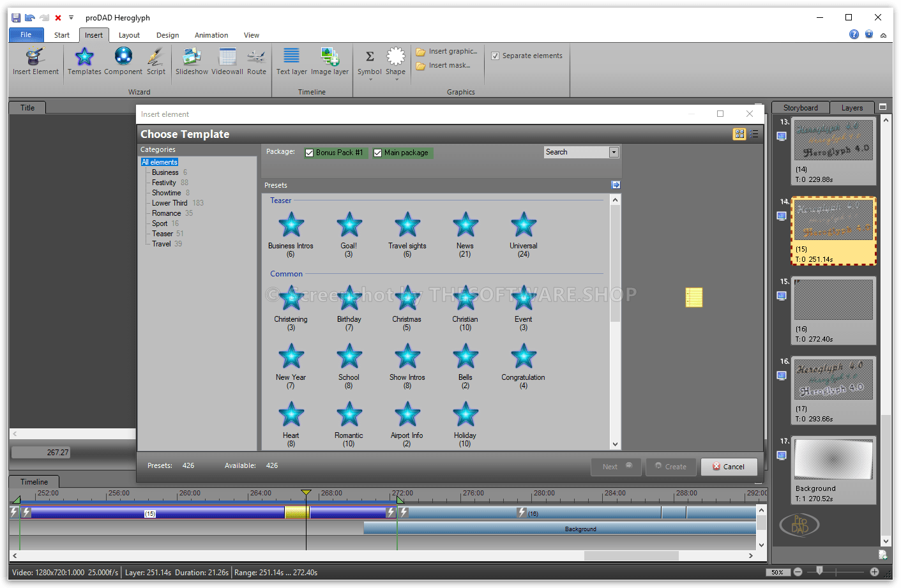Select the Lower Third category
The image size is (901, 588).
(169, 203)
